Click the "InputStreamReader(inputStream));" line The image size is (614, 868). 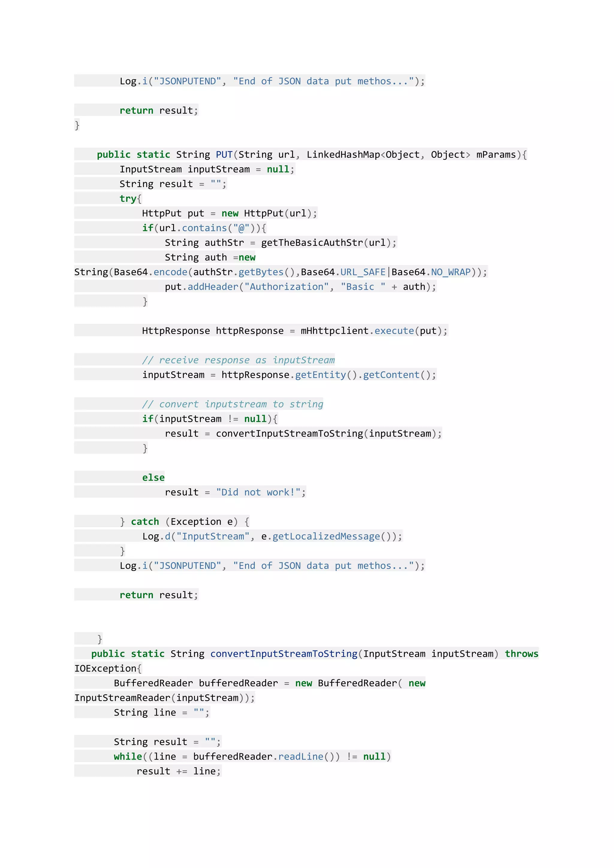[165, 698]
